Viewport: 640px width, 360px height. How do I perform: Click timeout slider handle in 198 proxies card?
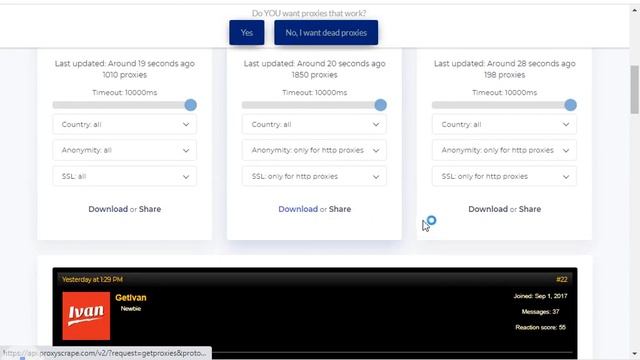tap(571, 105)
